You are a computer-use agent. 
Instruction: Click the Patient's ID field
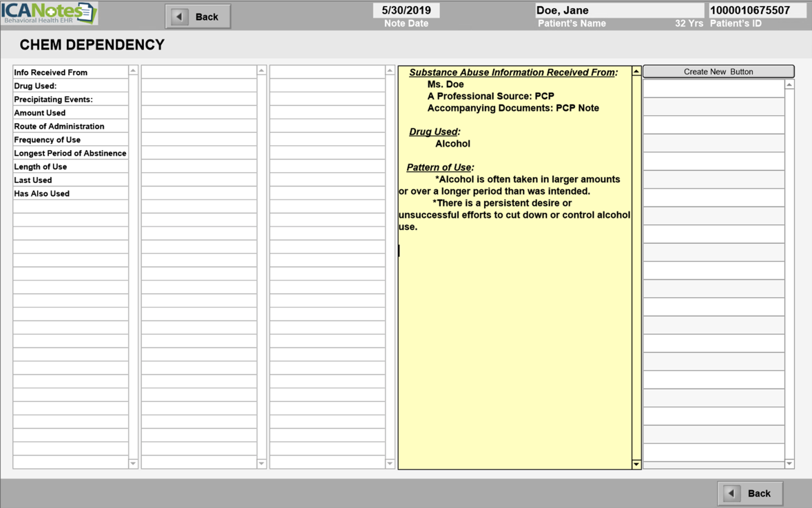point(756,10)
